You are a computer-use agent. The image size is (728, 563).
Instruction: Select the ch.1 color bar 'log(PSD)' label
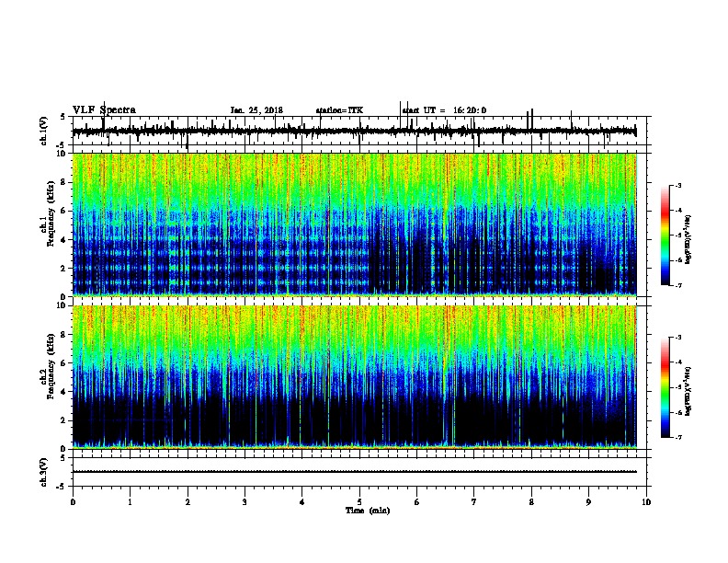(688, 239)
